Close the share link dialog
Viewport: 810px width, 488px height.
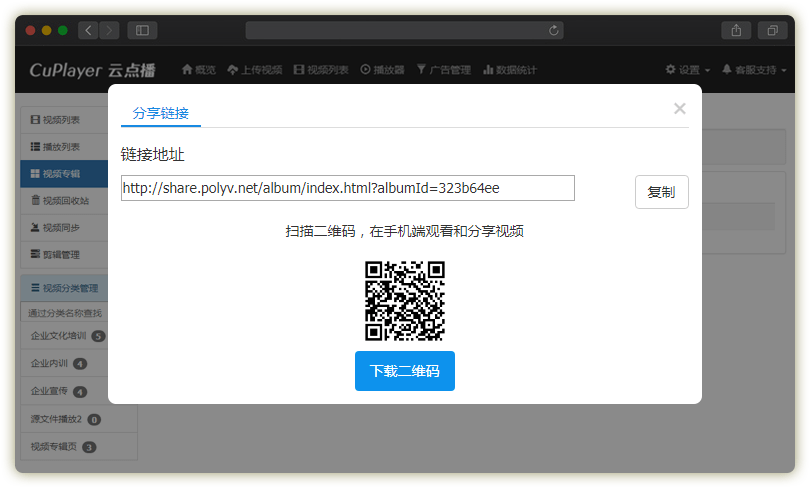click(x=680, y=109)
